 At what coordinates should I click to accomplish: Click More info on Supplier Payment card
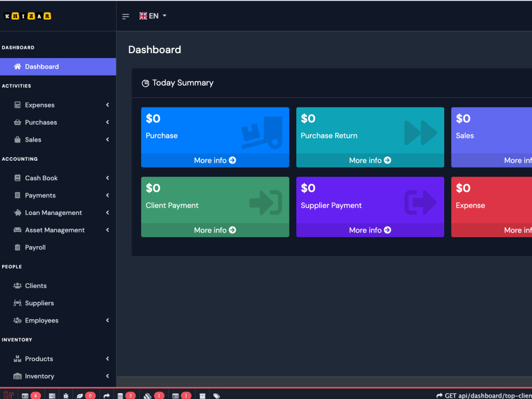pos(370,230)
